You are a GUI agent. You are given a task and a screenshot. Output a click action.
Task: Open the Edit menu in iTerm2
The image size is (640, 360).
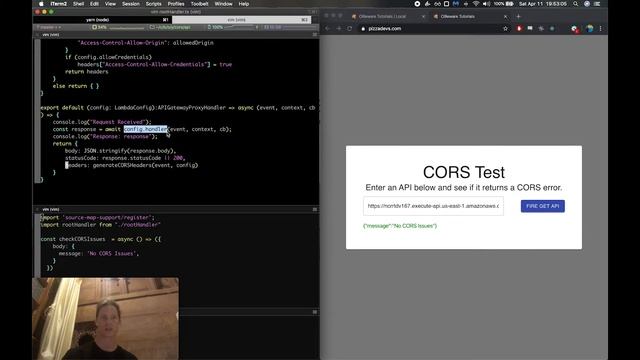(x=94, y=4)
